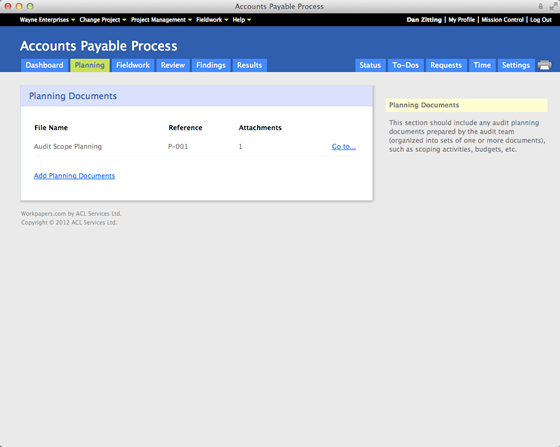The image size is (560, 447).
Task: Switch to the Findings tab
Action: point(211,65)
